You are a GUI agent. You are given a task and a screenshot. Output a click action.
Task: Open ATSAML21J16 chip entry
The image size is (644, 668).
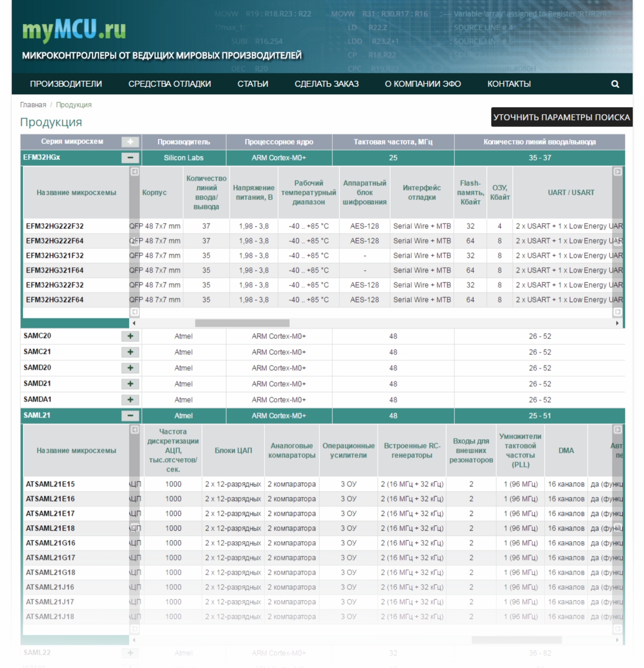click(50, 587)
